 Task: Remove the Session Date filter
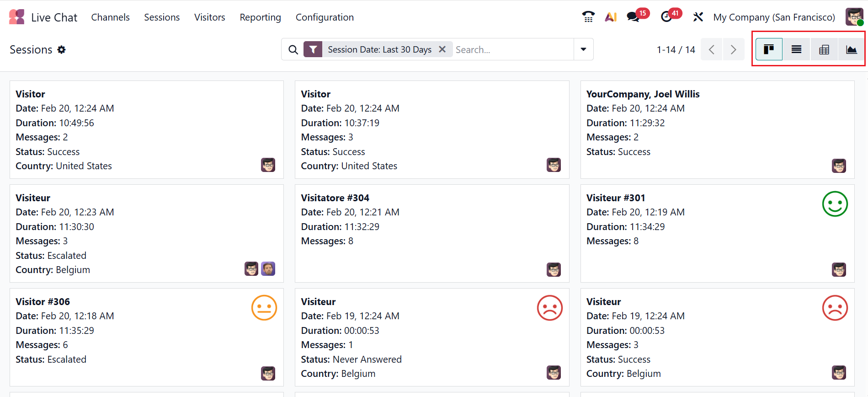(442, 49)
